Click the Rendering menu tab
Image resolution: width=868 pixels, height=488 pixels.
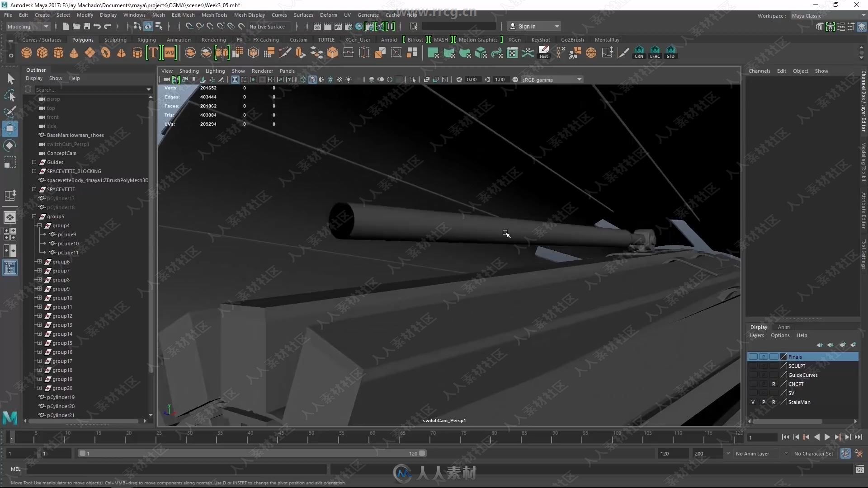click(213, 39)
